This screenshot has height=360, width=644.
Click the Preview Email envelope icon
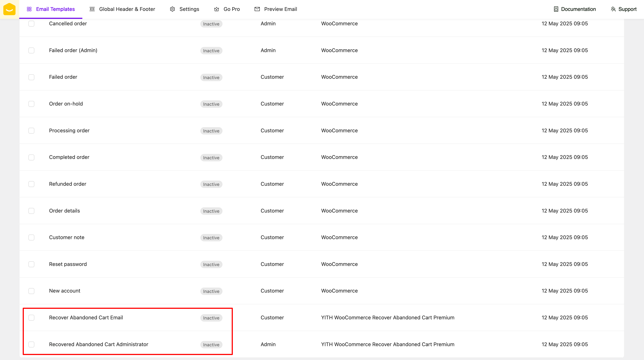point(257,9)
